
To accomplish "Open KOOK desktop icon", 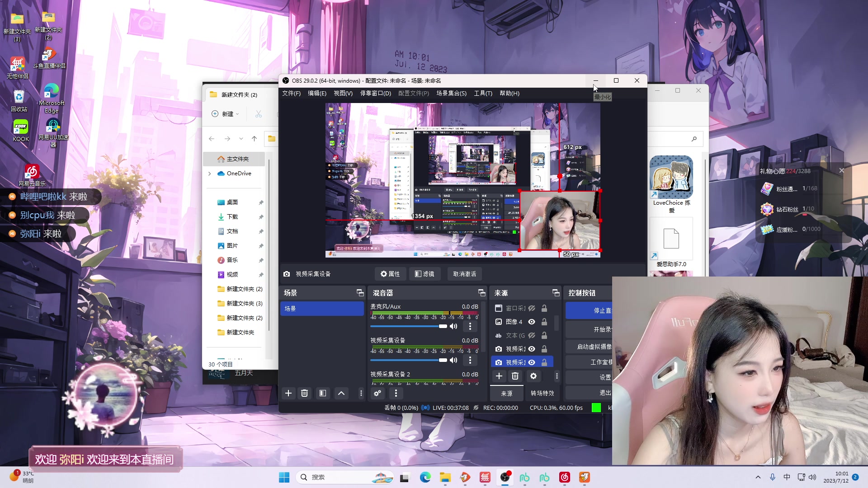I will (21, 131).
